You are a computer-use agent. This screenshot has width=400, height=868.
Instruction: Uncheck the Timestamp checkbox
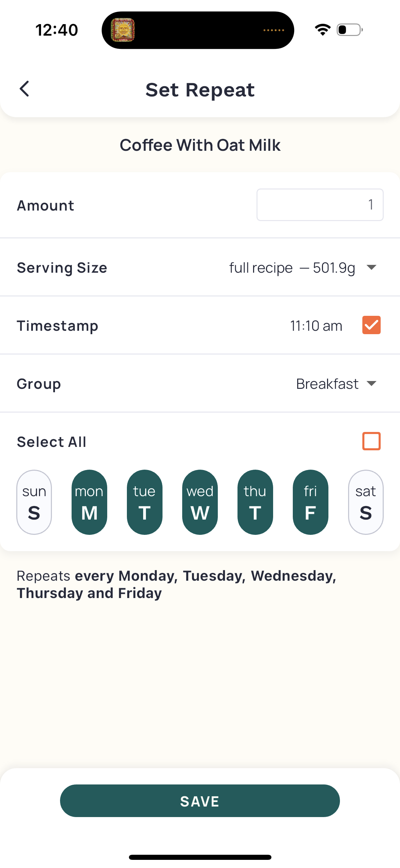371,325
